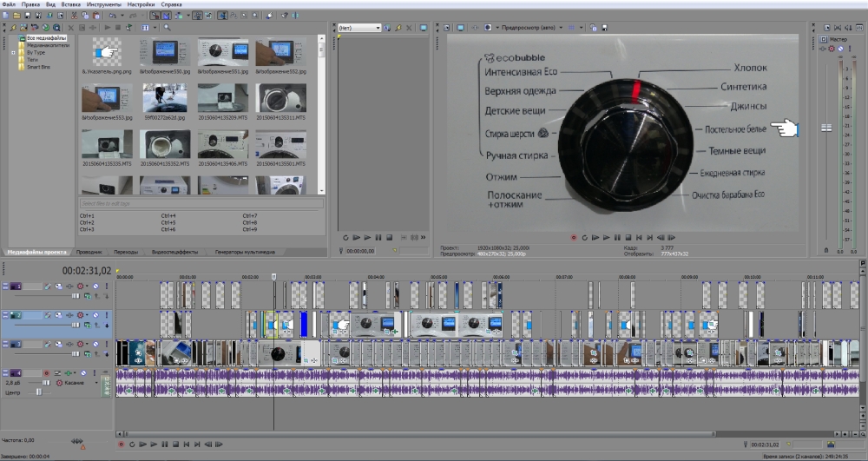Create a new project with the toolbar icon
Screen dimensions: 868x461
pyautogui.click(x=5, y=16)
